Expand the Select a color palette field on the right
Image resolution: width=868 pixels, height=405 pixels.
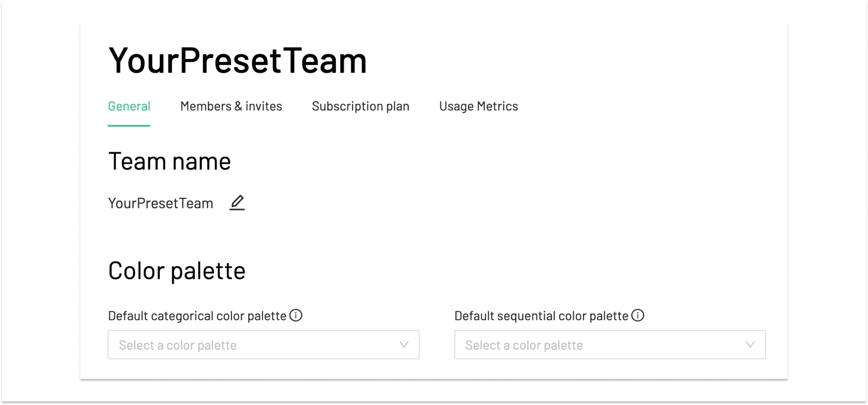click(610, 345)
